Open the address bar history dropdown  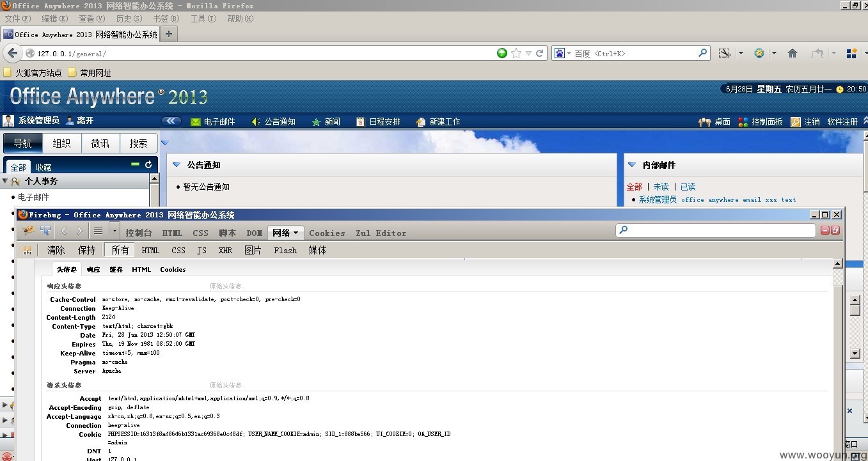pos(528,53)
